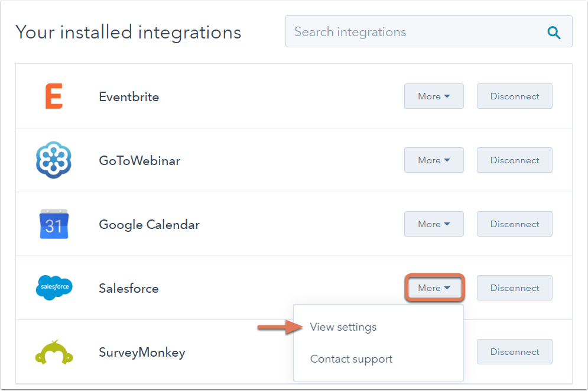Click the Google Calendar 31 icon
The image size is (588, 391).
point(54,224)
